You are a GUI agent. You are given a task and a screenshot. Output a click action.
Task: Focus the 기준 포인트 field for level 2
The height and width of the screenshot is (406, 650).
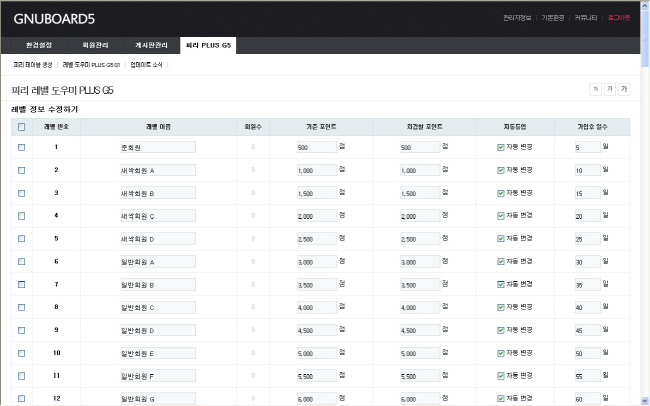pyautogui.click(x=317, y=170)
